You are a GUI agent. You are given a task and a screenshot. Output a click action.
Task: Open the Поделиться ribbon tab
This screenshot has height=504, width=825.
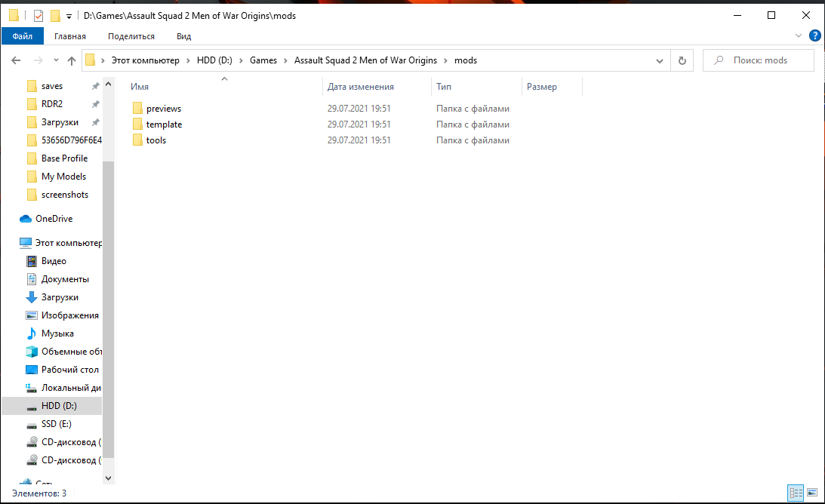[131, 36]
